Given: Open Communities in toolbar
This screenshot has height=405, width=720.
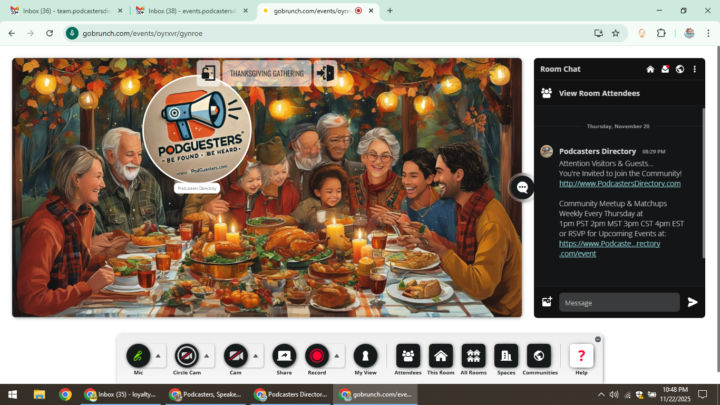Looking at the screenshot, I should (x=539, y=355).
